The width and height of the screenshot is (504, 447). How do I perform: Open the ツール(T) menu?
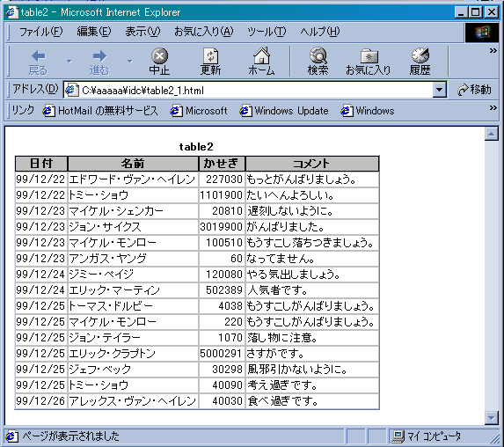click(267, 32)
